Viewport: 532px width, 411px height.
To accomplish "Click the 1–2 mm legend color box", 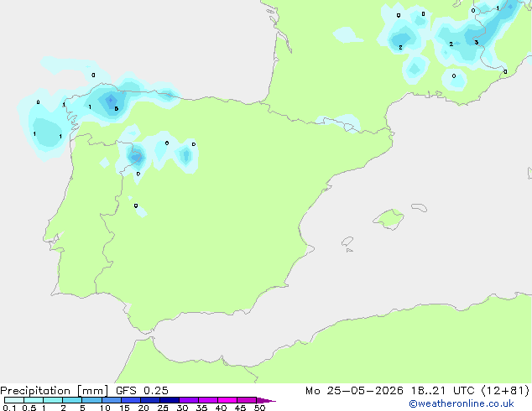I will (53, 400).
